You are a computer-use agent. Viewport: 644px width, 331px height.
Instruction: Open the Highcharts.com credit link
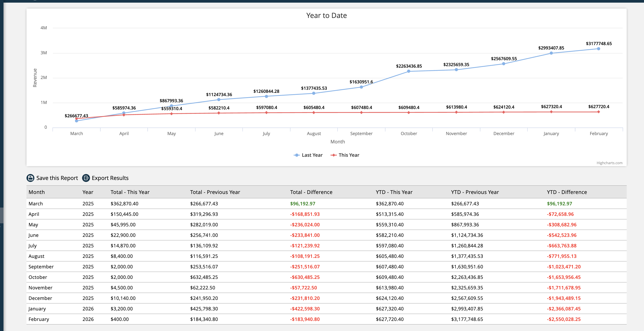click(609, 163)
